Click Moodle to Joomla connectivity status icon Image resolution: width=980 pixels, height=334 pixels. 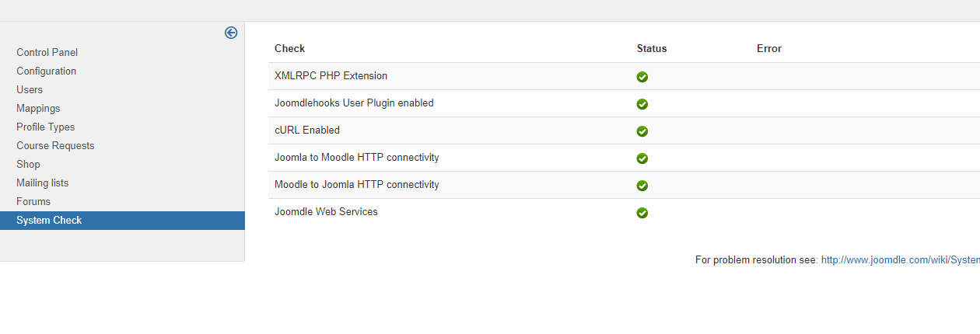coord(642,186)
